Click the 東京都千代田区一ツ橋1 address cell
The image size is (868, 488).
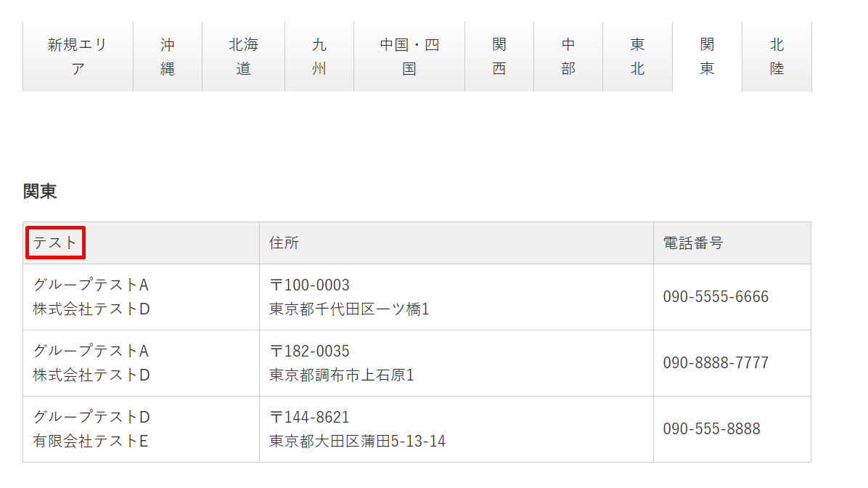(x=349, y=309)
